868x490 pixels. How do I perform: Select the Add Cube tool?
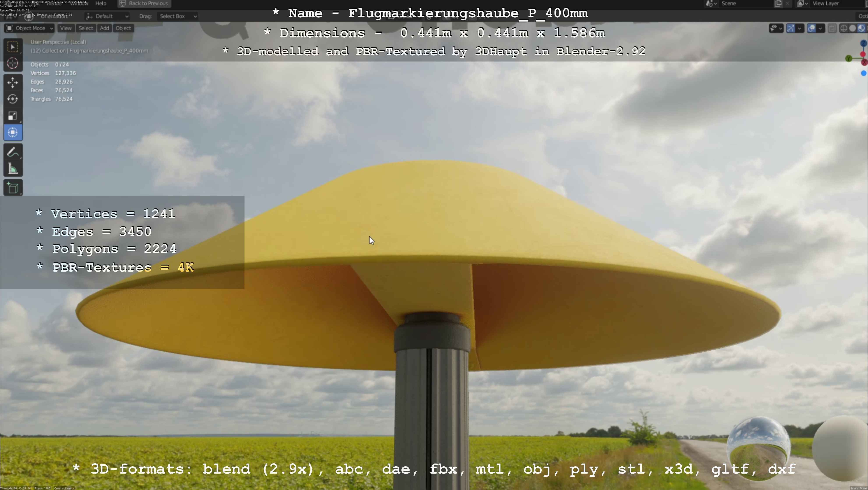(x=13, y=188)
